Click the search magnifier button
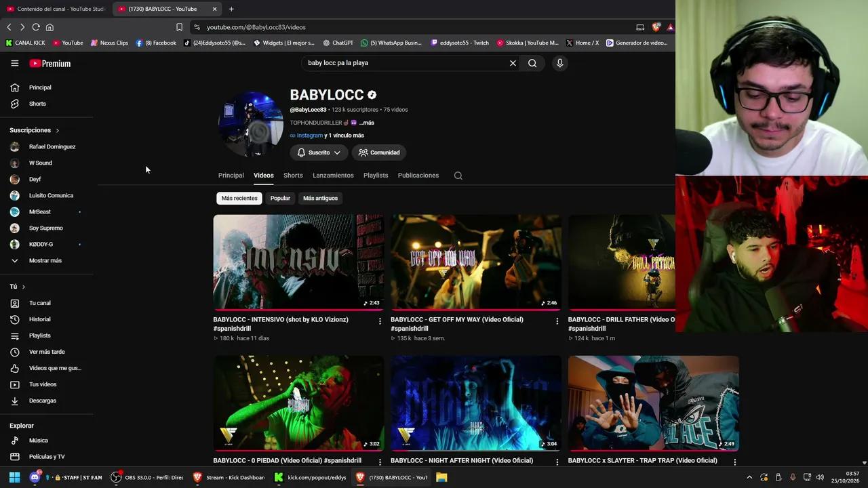 (x=532, y=63)
